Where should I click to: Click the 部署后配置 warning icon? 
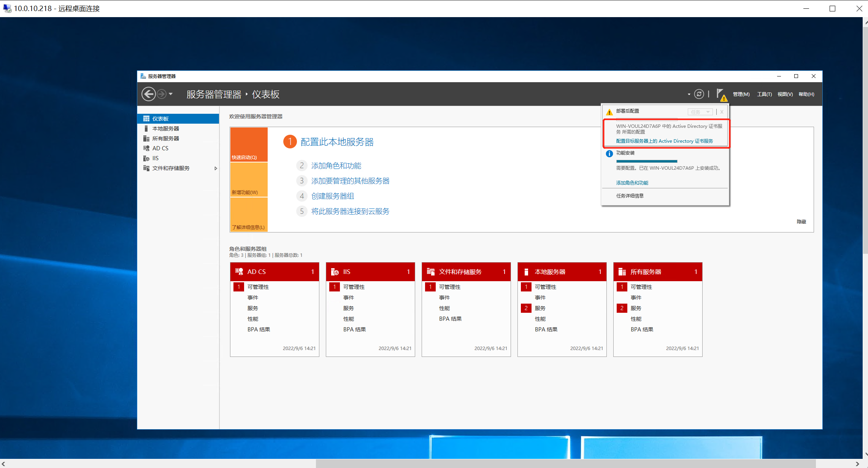[609, 112]
